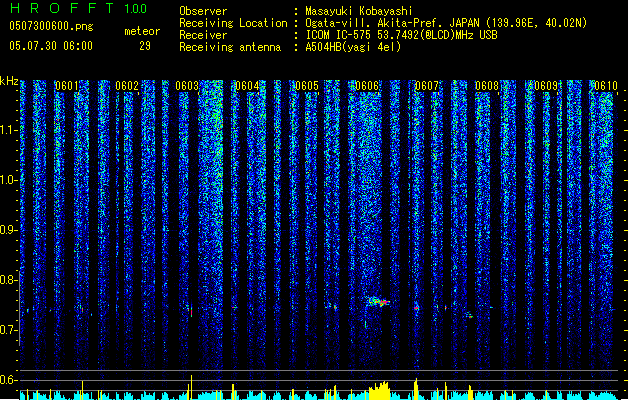This screenshot has width=629, height=400.
Task: Click the 0607 time marker
Action: 427,86
